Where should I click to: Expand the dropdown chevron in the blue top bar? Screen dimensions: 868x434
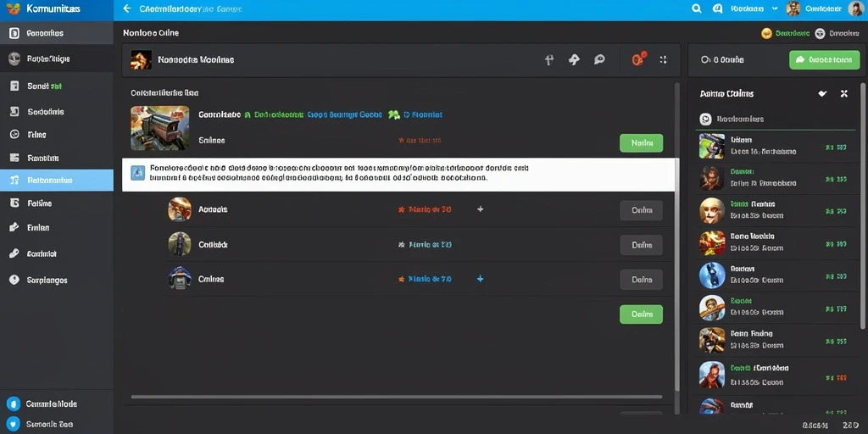pos(775,8)
